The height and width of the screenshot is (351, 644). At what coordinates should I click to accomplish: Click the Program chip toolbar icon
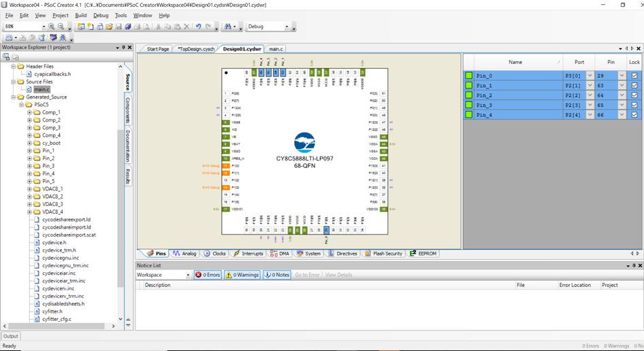pyautogui.click(x=53, y=37)
